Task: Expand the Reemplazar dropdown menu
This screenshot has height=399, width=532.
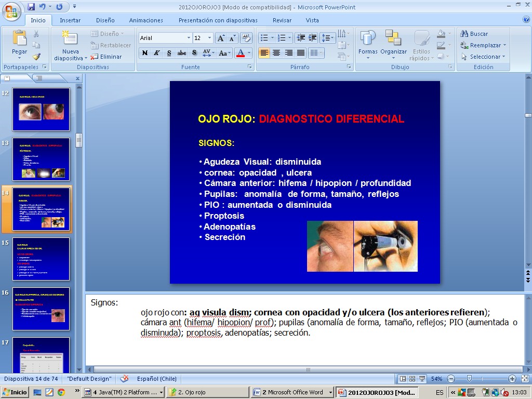Action: click(504, 45)
